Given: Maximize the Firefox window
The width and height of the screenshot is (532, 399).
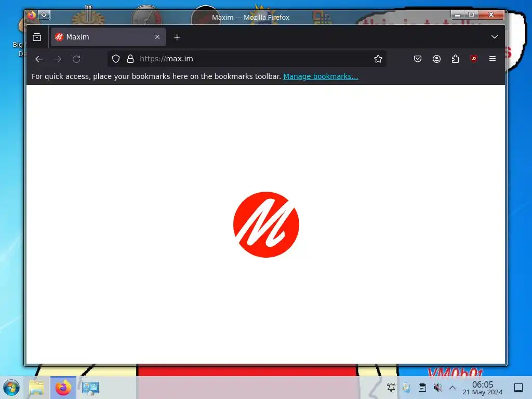Looking at the screenshot, I should point(471,15).
